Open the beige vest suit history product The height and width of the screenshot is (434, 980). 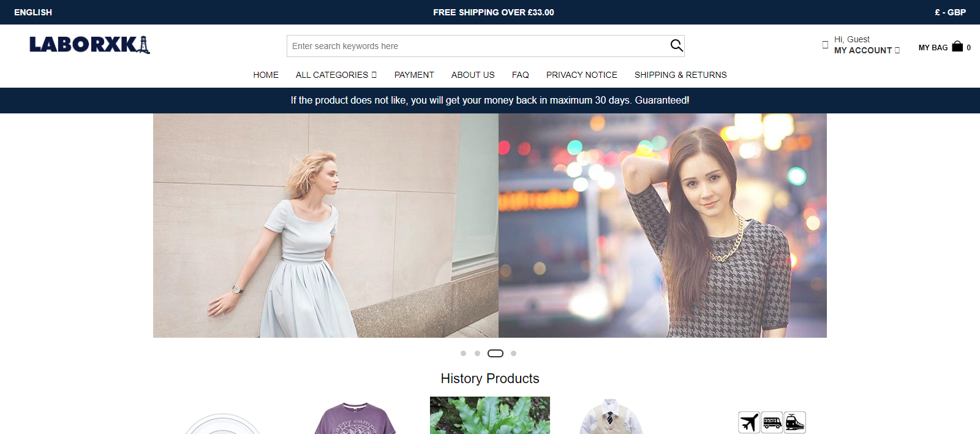coord(610,416)
